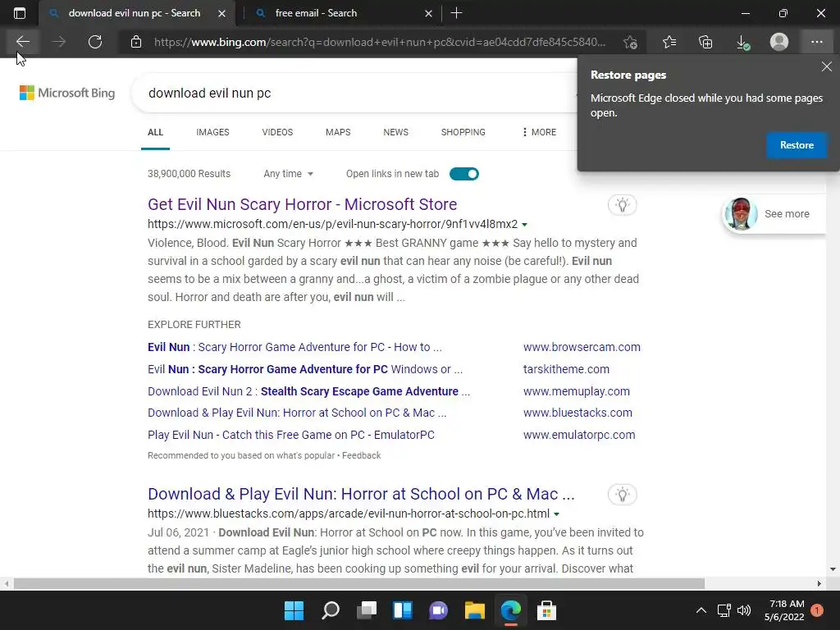This screenshot has height=630, width=840.
Task: Click www.emulatorpc.com source text
Action: (579, 435)
